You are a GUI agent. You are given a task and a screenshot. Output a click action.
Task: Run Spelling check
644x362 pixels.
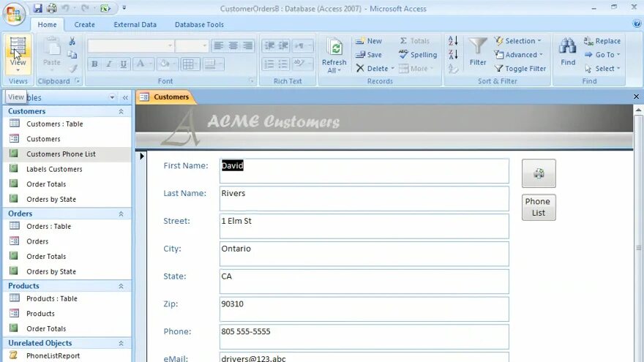418,55
